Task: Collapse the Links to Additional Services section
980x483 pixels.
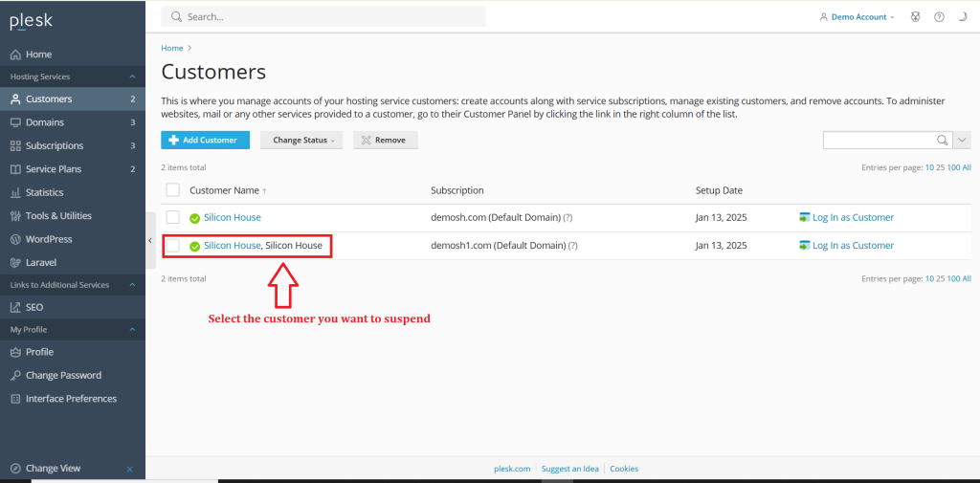Action: coord(132,285)
